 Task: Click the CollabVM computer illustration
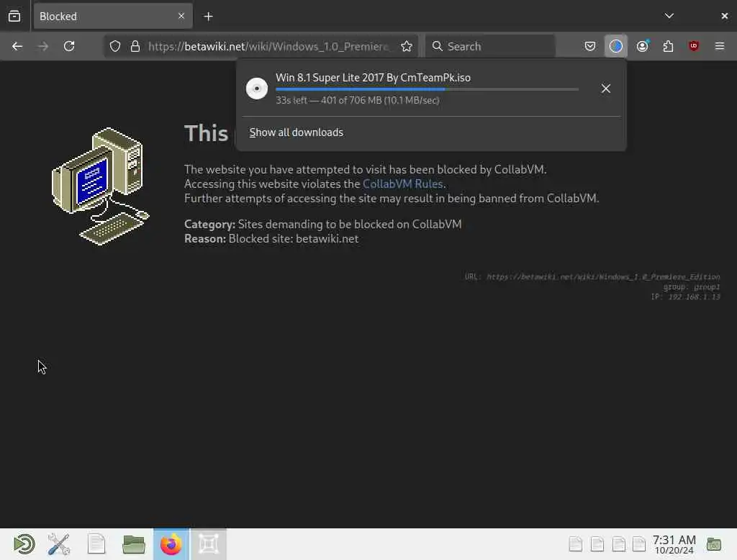tap(101, 186)
